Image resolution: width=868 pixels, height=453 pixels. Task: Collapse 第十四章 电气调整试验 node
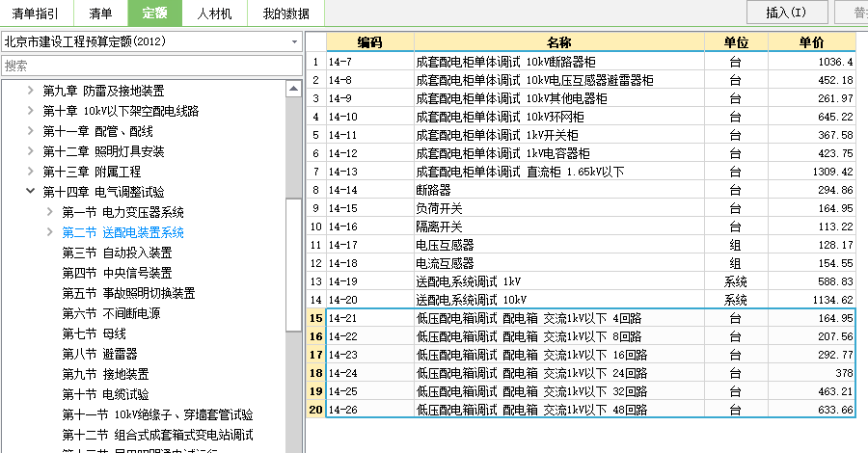click(x=31, y=192)
